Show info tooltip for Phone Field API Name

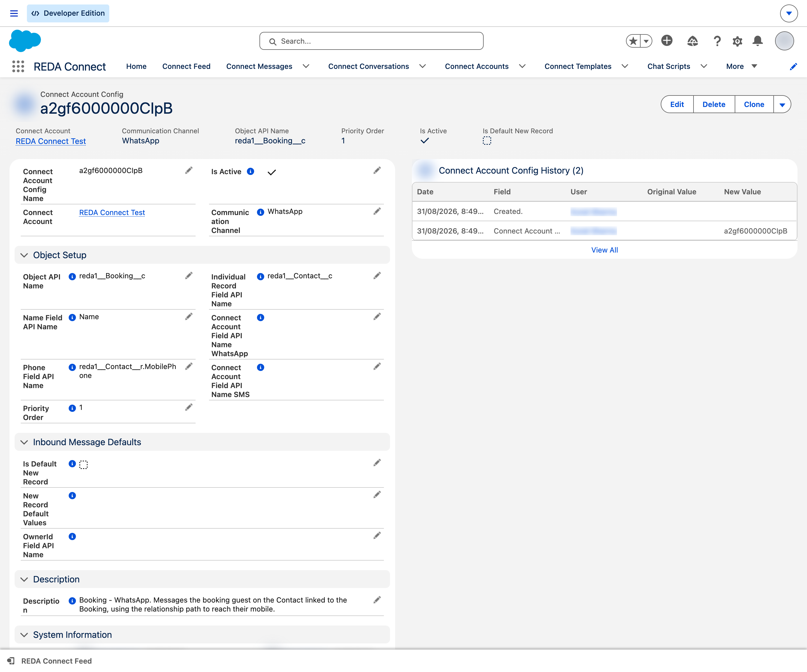[72, 367]
